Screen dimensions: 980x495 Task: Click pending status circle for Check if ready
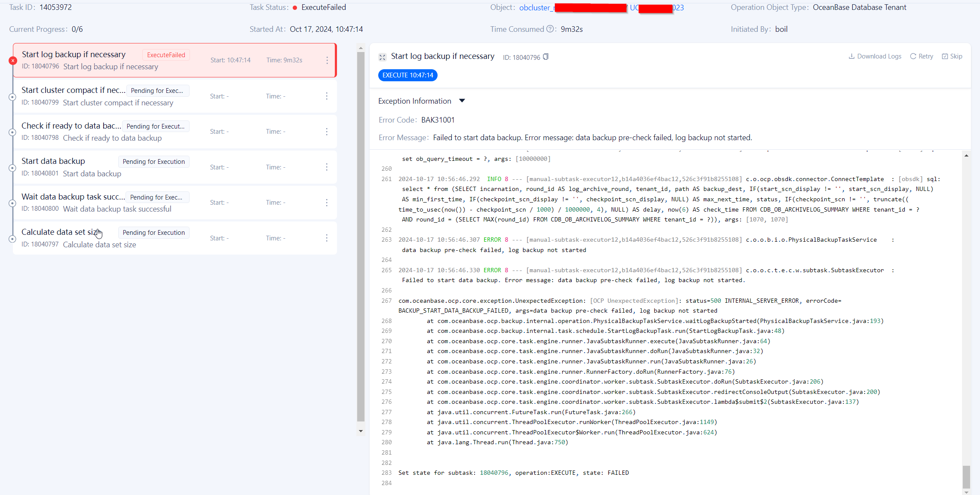tap(12, 132)
